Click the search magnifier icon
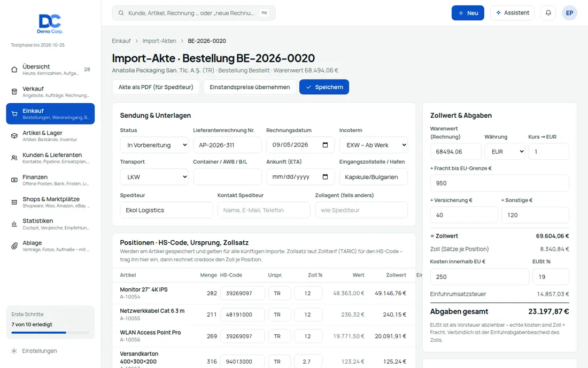 121,13
